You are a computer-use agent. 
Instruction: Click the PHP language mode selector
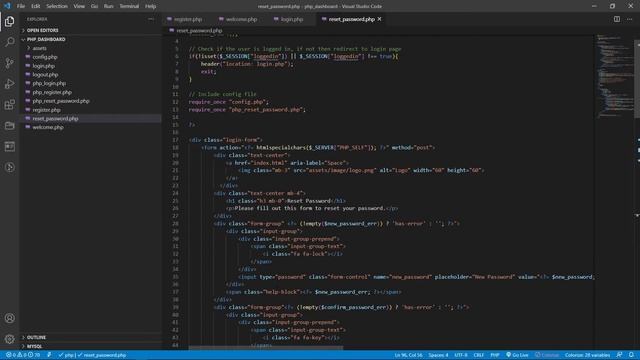click(495, 355)
